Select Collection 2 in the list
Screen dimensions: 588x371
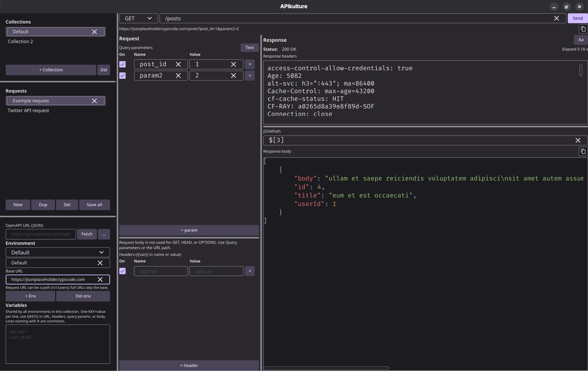pyautogui.click(x=20, y=42)
